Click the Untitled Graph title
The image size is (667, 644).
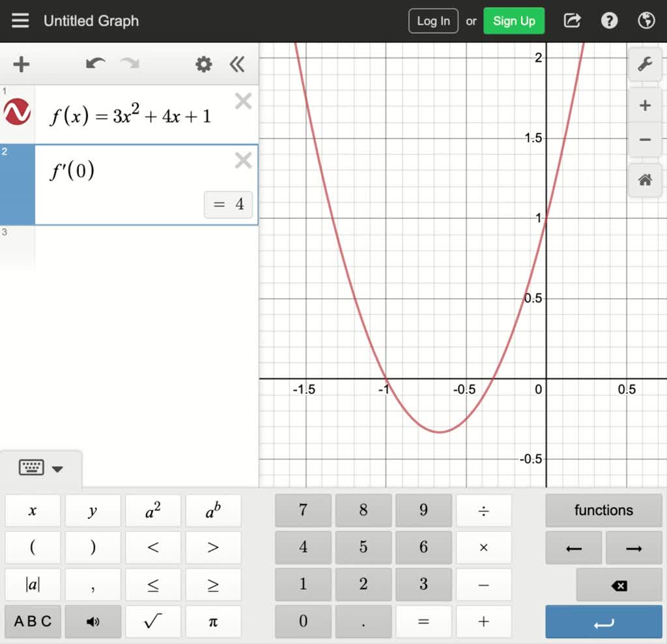click(91, 20)
